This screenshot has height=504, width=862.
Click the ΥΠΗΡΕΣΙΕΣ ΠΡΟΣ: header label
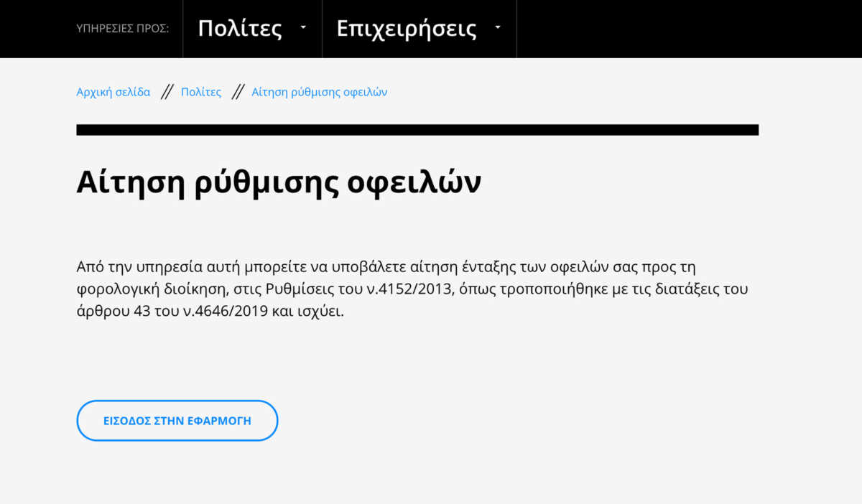point(123,29)
